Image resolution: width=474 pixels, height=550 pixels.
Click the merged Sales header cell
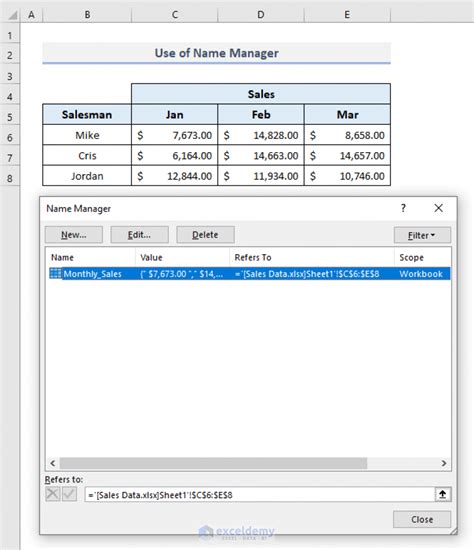pyautogui.click(x=261, y=94)
